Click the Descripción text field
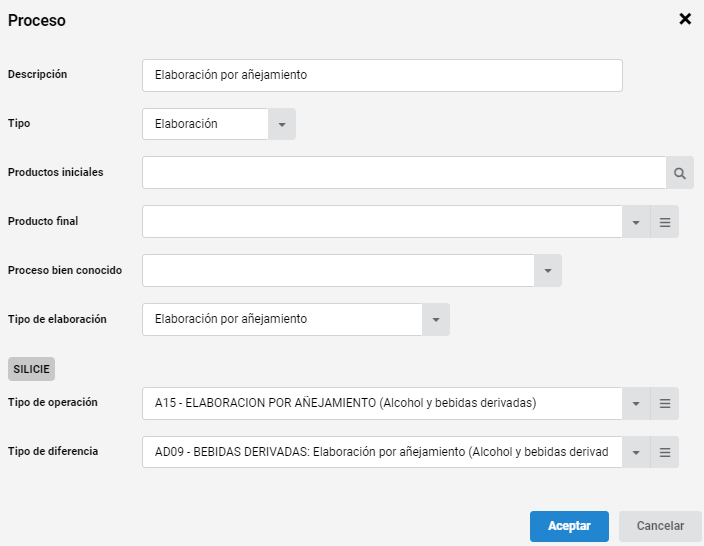Screen dimensions: 704x546 click(x=382, y=75)
